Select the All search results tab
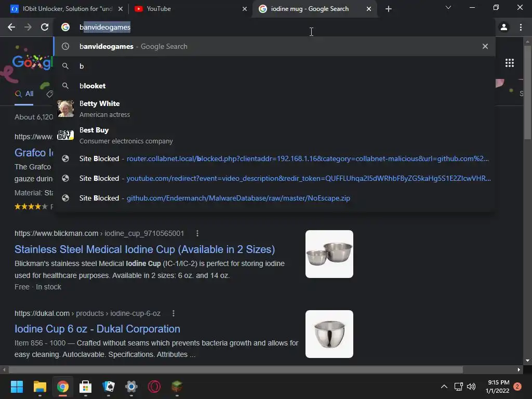Viewport: 532px width, 399px height. point(24,94)
